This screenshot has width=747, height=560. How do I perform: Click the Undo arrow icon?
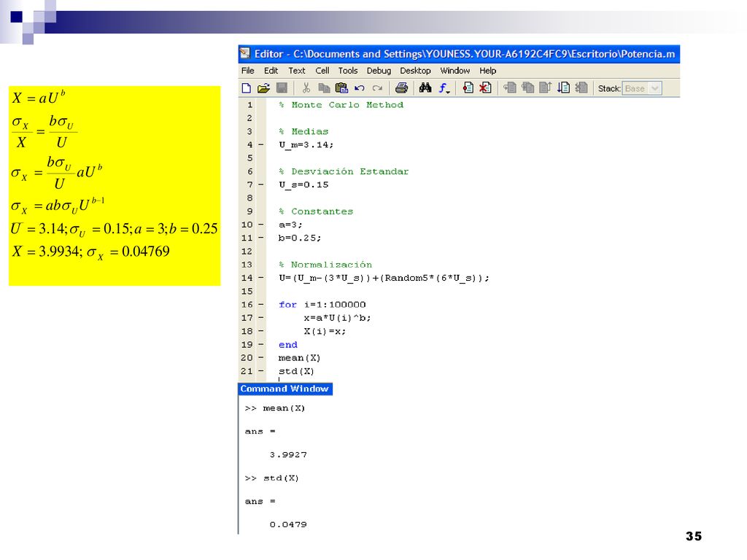360,88
